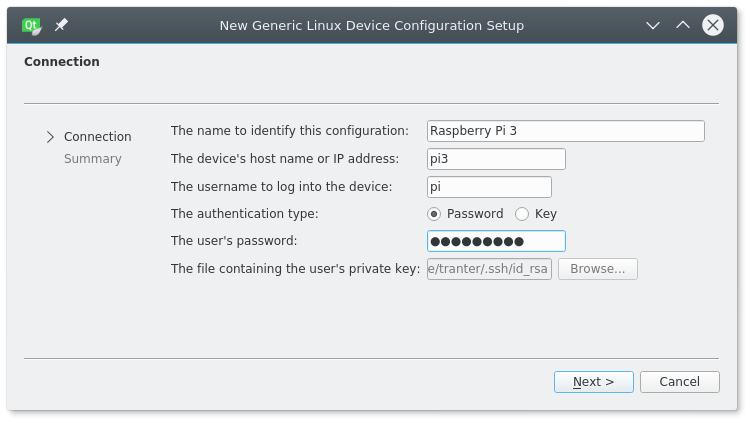Screen dimensions: 750x423
Task: Minimize the setup dialog window
Action: tap(653, 25)
